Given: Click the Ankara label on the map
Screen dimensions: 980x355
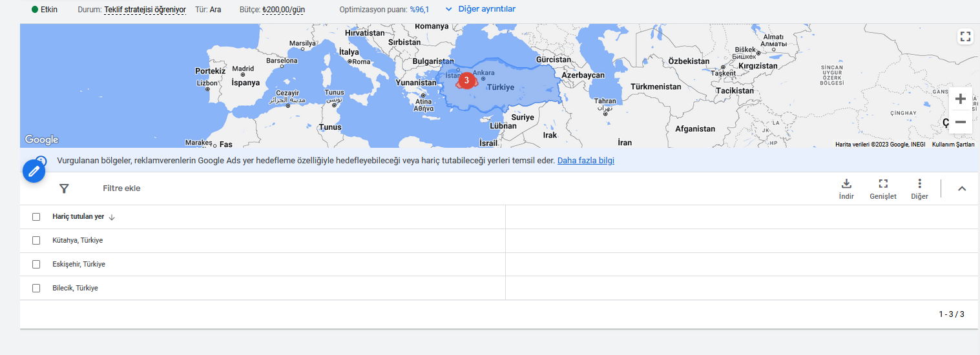Looking at the screenshot, I should [x=484, y=73].
